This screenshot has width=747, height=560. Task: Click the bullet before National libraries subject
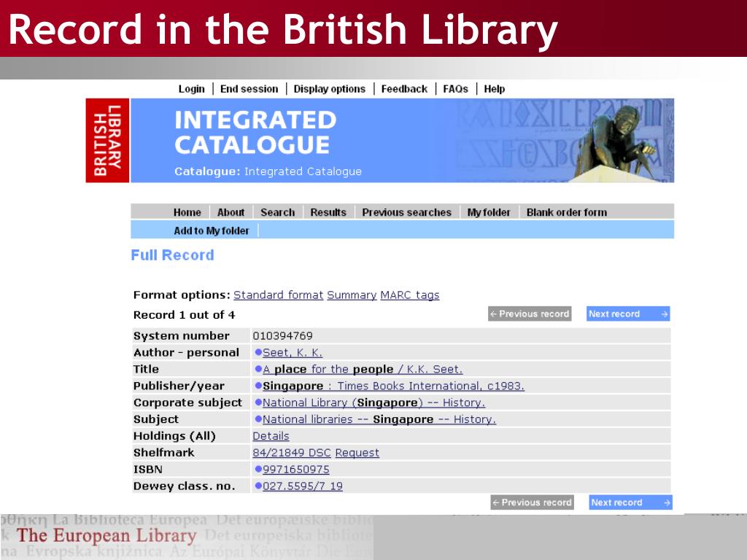pos(258,419)
